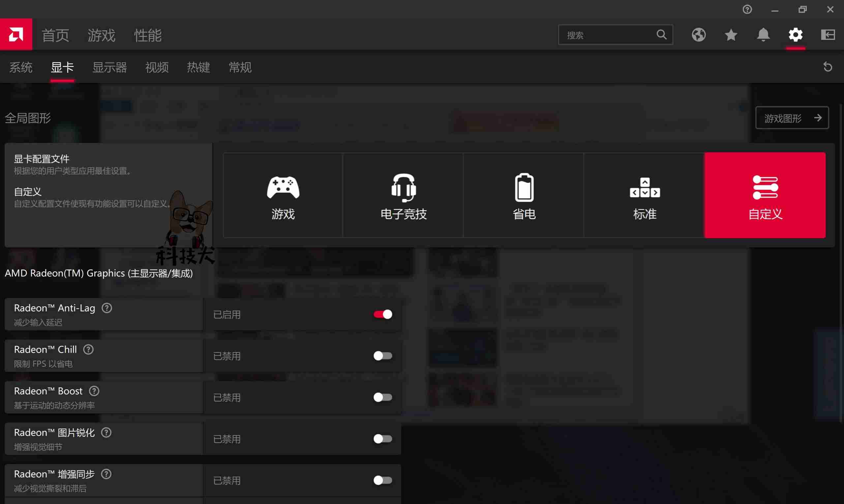Screen dimensions: 844x504
Task: Click the 基于运动的动态分辨率 description
Action: 54,405
